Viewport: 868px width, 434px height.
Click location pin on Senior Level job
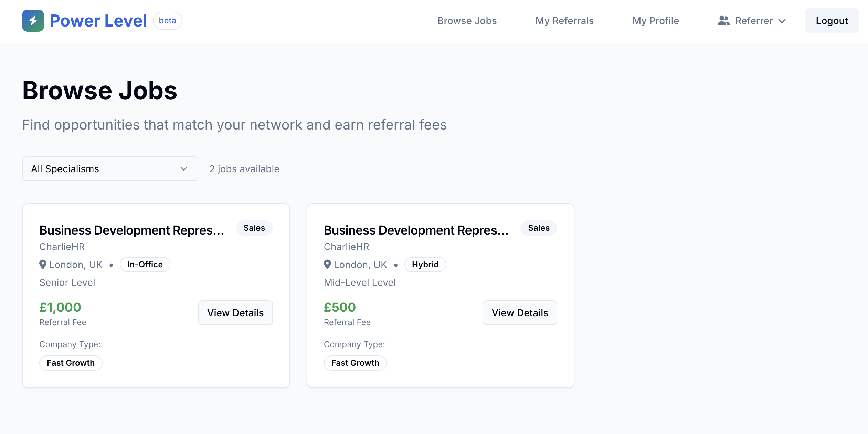coord(43,265)
